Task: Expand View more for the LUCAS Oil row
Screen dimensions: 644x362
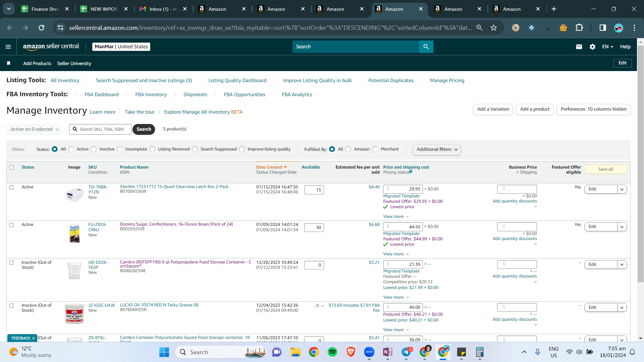Action: [396, 330]
